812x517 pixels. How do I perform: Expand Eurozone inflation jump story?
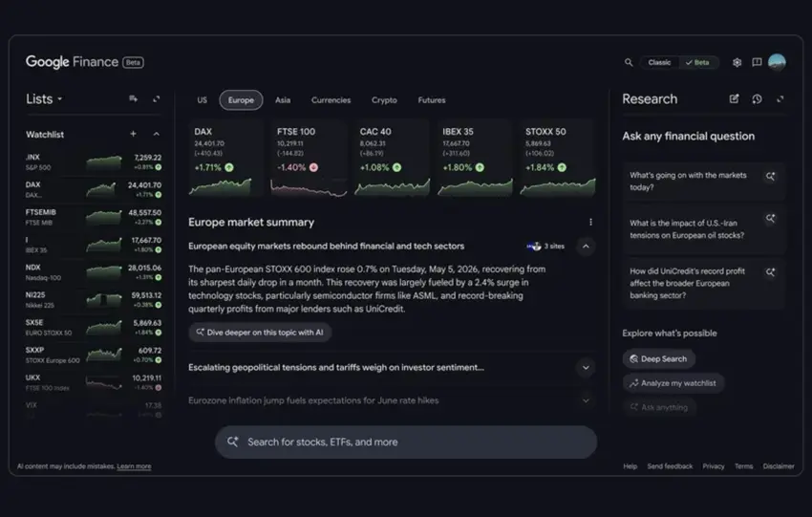point(586,400)
